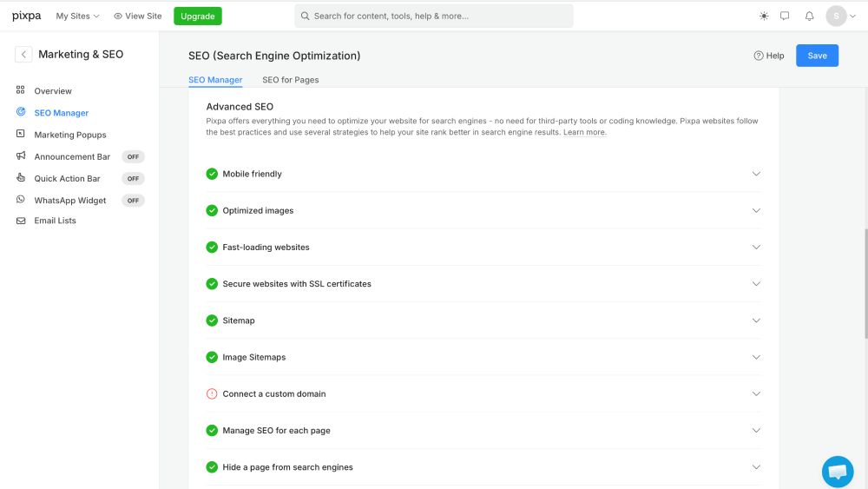This screenshot has width=868, height=489.
Task: Click the red warning icon for custom domain
Action: [x=212, y=393]
